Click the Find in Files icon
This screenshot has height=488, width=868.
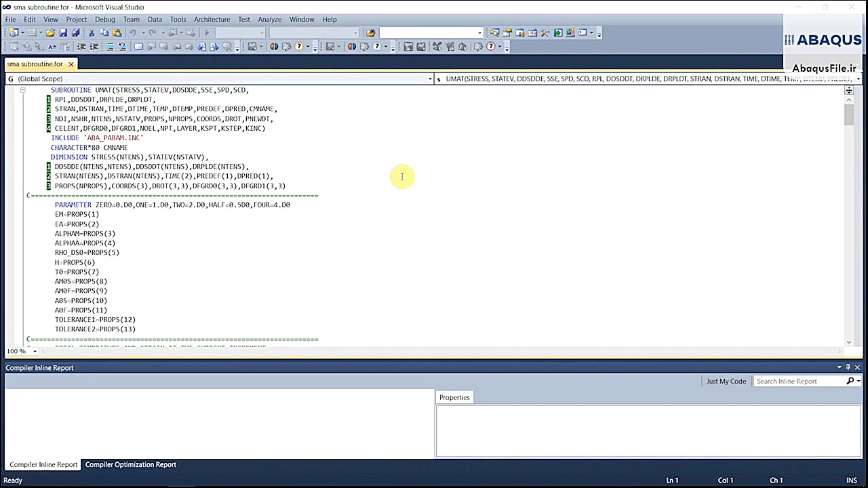370,33
